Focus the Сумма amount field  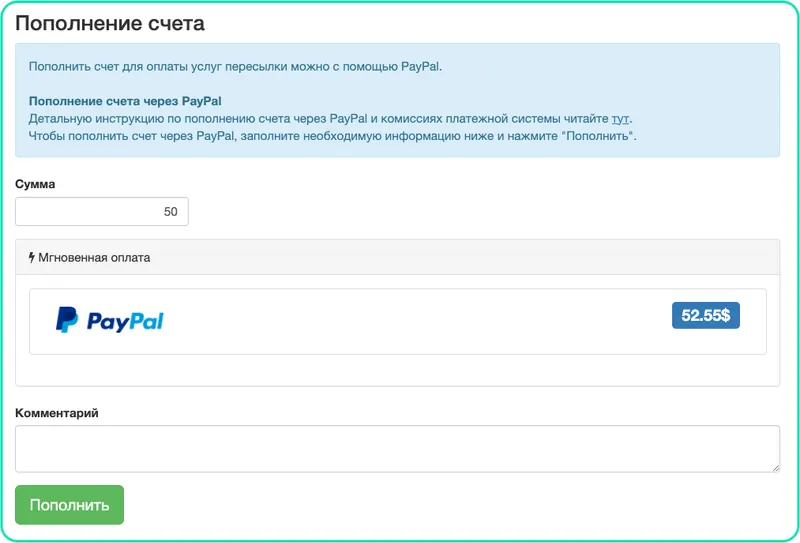tap(102, 211)
